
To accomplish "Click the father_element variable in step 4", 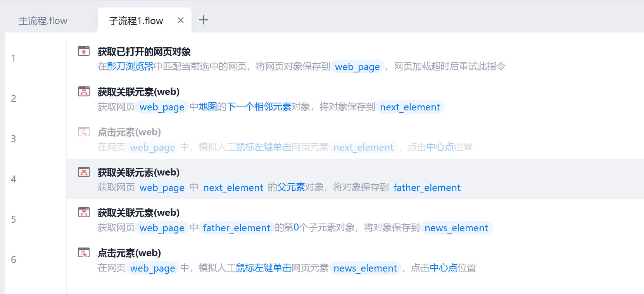I will click(427, 187).
